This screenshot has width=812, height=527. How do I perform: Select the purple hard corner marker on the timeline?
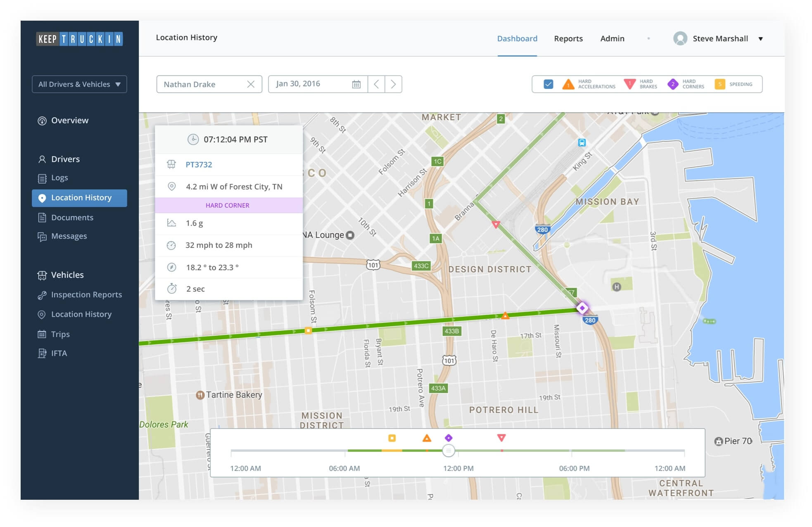448,438
